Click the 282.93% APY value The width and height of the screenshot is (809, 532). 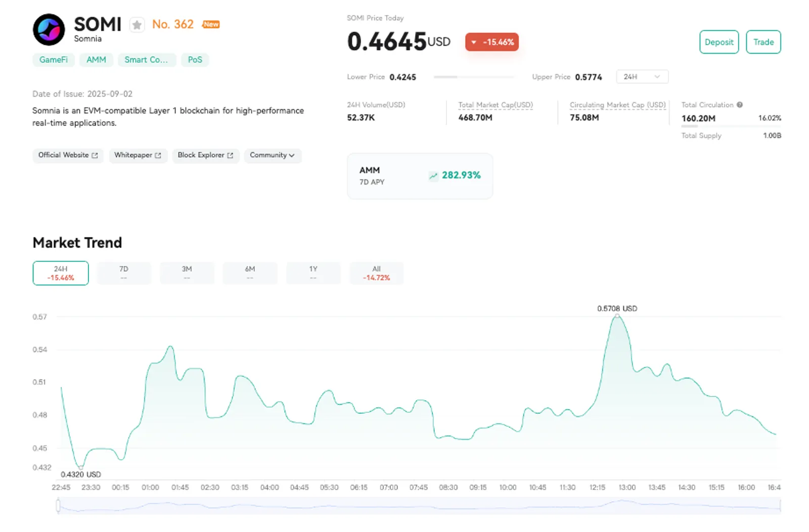click(461, 175)
